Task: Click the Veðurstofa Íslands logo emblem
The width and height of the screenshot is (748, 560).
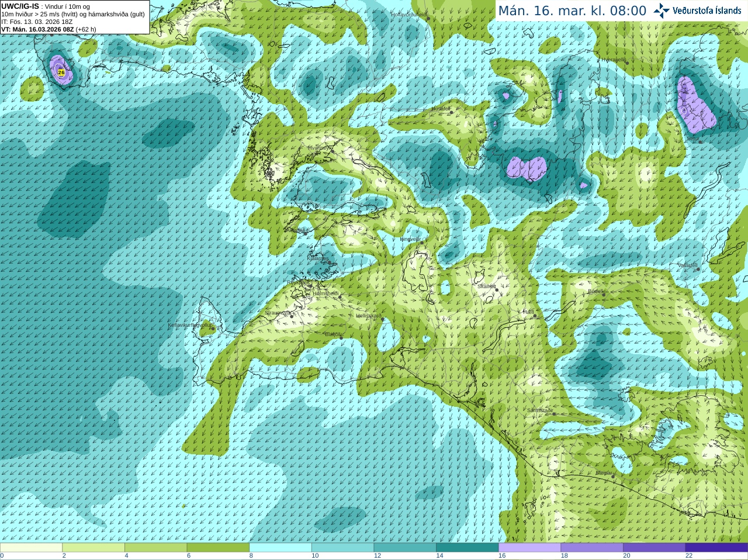Action: click(x=662, y=11)
